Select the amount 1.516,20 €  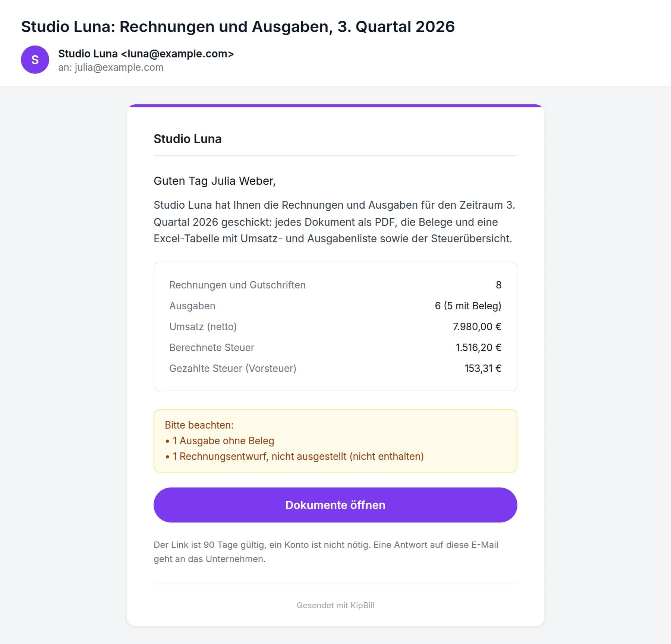click(478, 347)
